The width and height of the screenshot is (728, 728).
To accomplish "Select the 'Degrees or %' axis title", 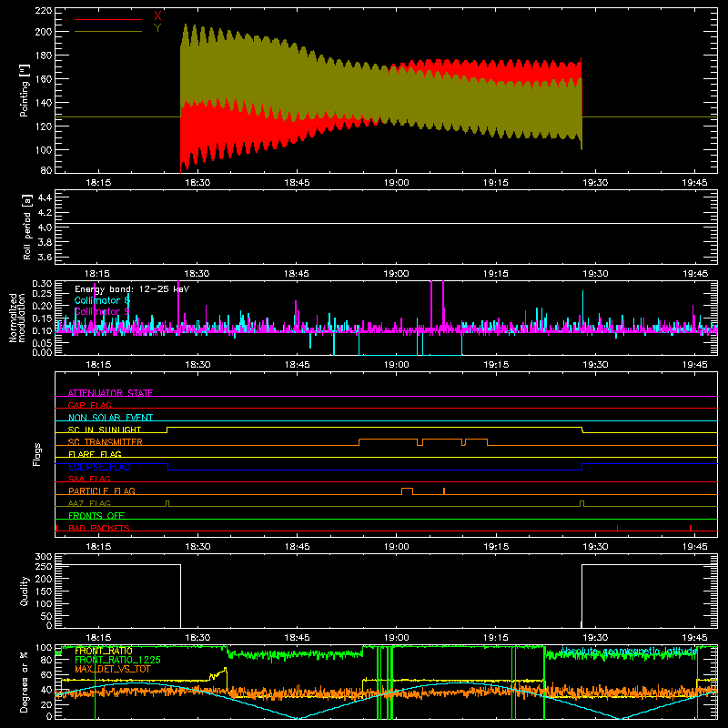I will (x=25, y=682).
